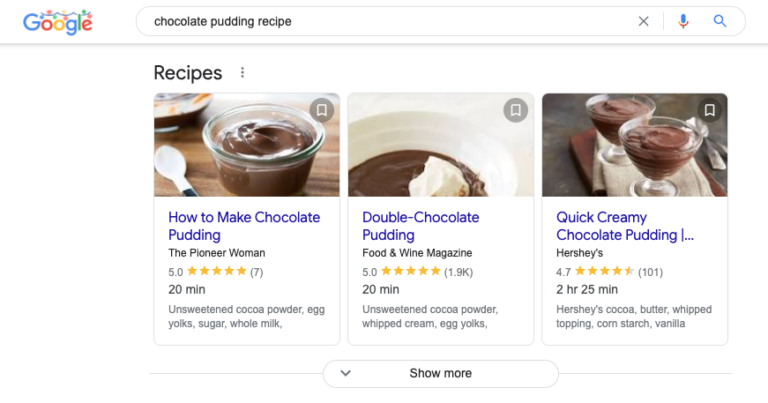Viewport: 768px width, 403px height.
Task: Bookmark the Hershey's Quick Creamy pudding recipe
Action: 710,110
